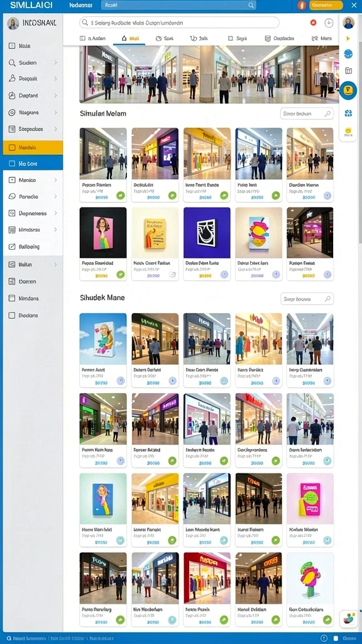362x644 pixels.
Task: Expand the 'Malan' sidebar row chevron
Action: (55, 265)
